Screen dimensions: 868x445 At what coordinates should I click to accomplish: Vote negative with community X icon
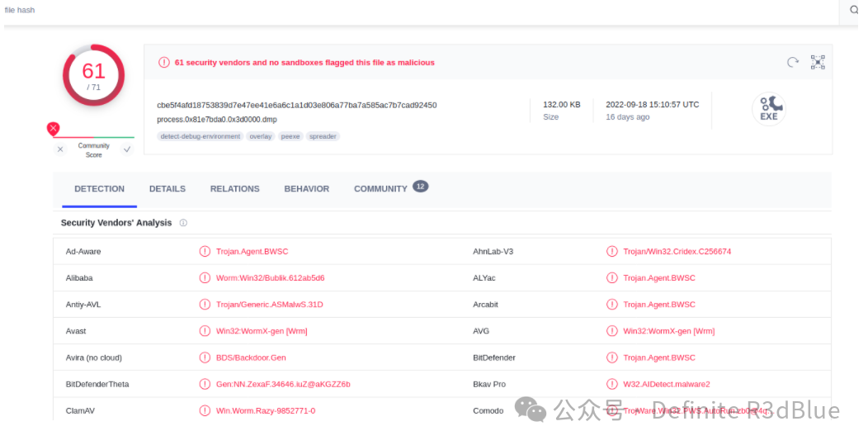pos(60,149)
